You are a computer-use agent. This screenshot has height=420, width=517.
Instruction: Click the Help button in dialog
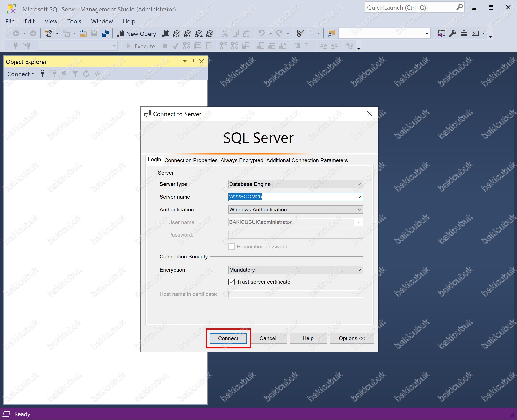[308, 338]
